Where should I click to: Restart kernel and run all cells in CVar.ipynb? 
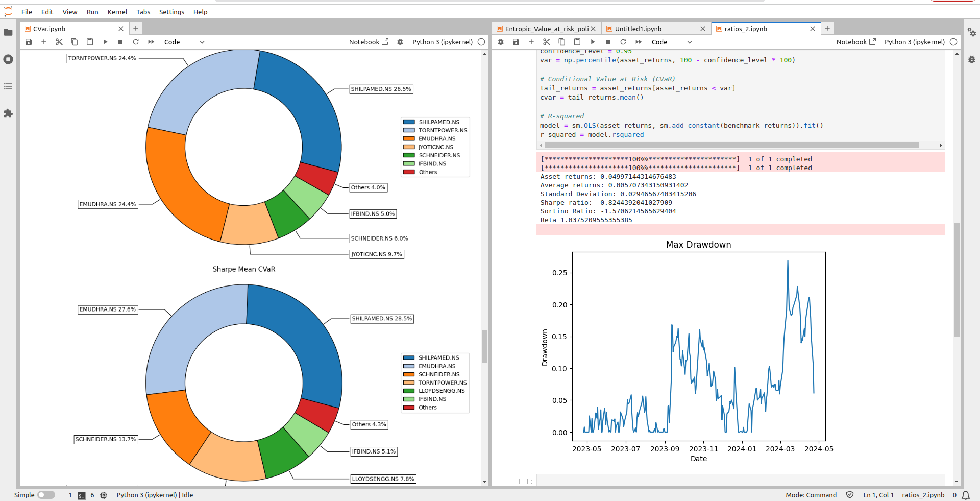point(151,42)
